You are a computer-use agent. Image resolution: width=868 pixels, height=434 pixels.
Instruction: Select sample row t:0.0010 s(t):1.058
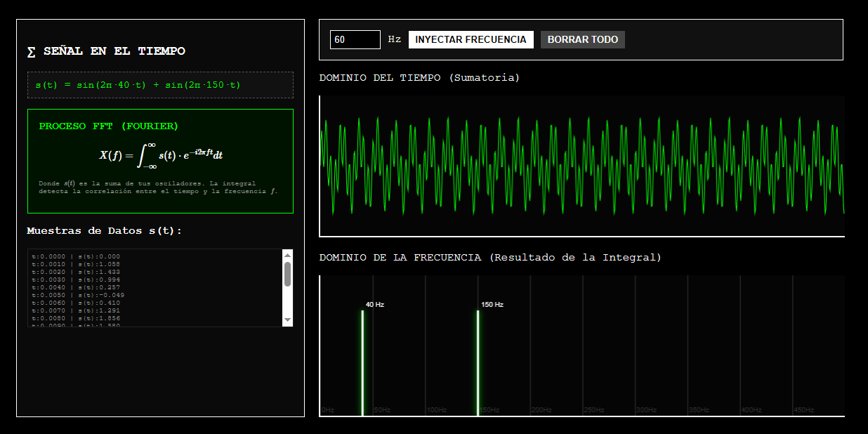76,264
